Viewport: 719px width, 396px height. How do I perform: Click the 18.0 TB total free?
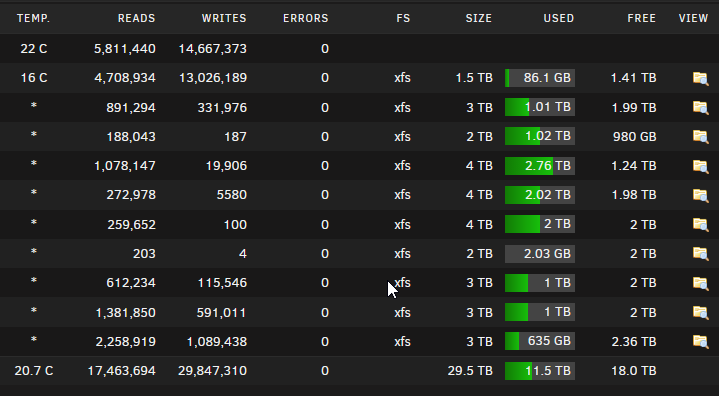click(633, 371)
